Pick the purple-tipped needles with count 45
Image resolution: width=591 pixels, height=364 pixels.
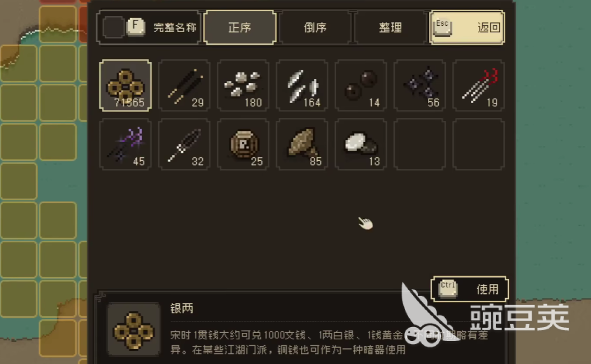coord(125,144)
